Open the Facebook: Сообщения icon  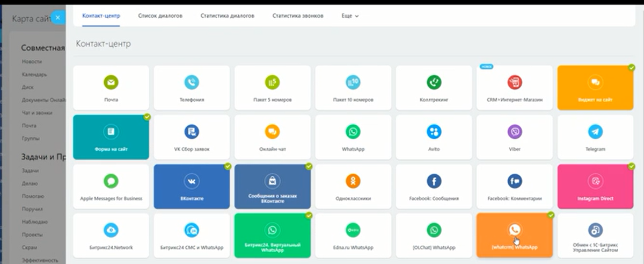[x=434, y=181]
